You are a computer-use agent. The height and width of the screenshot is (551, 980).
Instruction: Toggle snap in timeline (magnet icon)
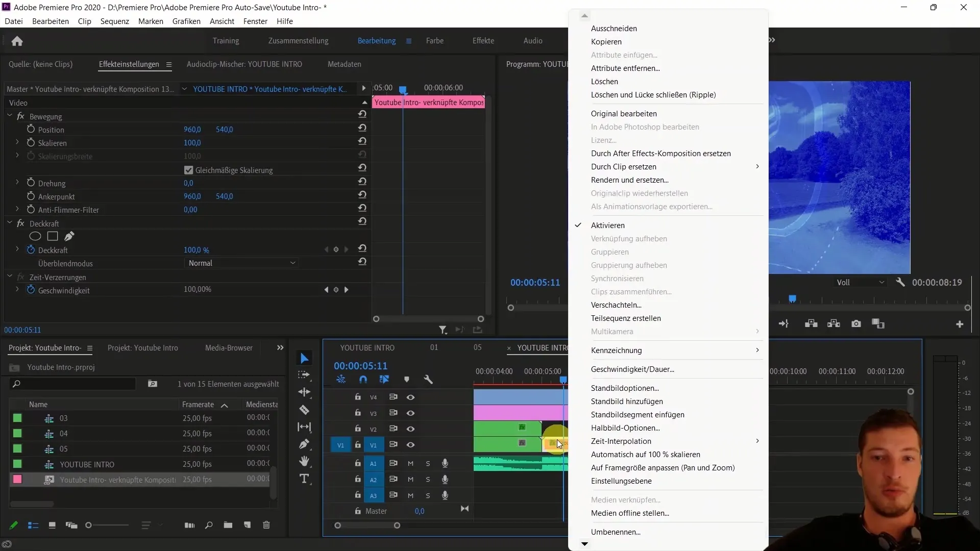pos(363,380)
